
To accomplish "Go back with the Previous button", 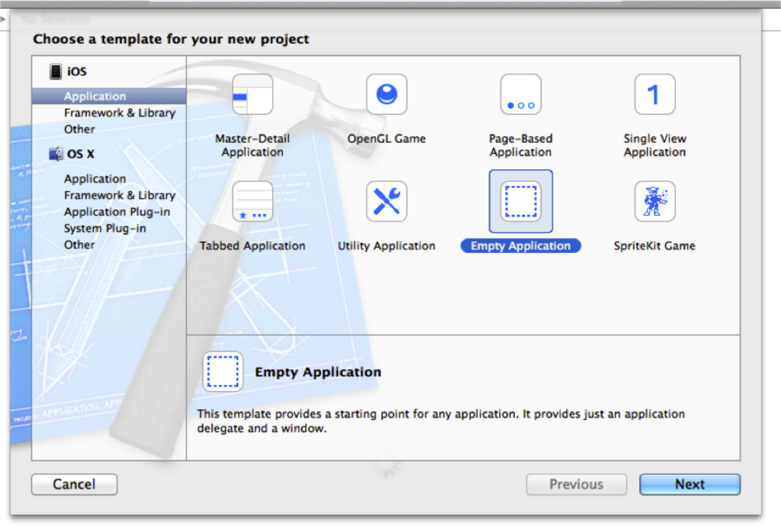I will click(x=576, y=485).
